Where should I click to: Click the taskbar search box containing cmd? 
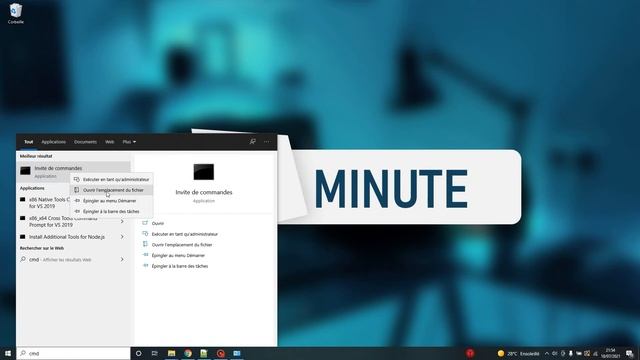pyautogui.click(x=73, y=353)
